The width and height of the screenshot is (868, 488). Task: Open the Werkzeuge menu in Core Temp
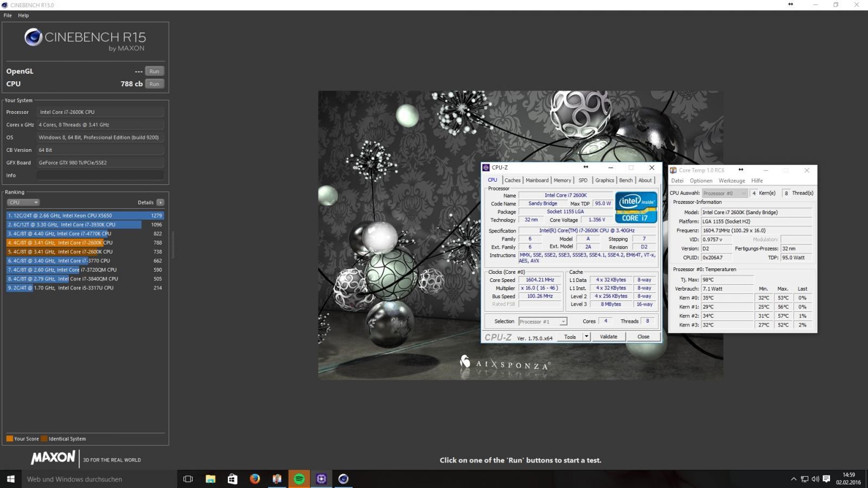732,181
